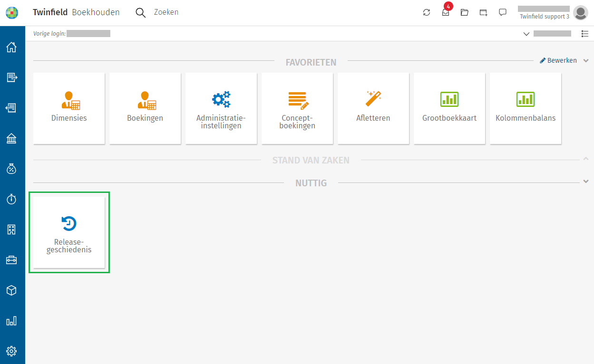This screenshot has height=364, width=594.
Task: Open the administration selector dropdown chevron
Action: [526, 34]
